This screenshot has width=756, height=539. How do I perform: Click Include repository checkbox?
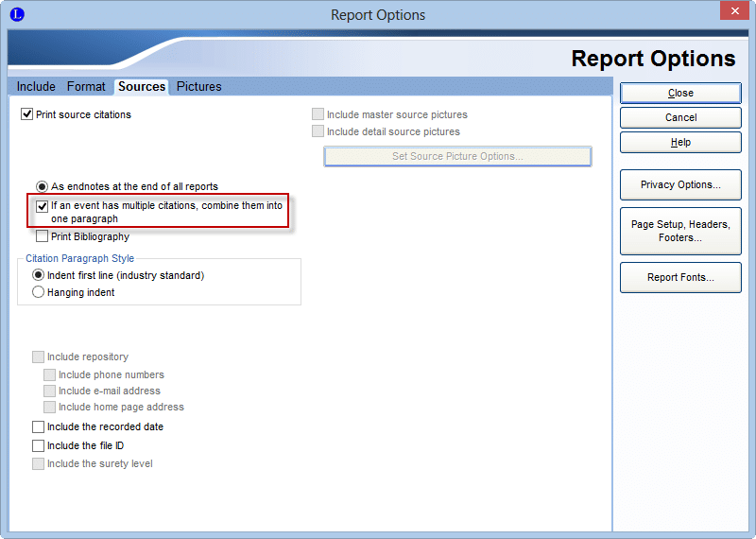pyautogui.click(x=38, y=356)
